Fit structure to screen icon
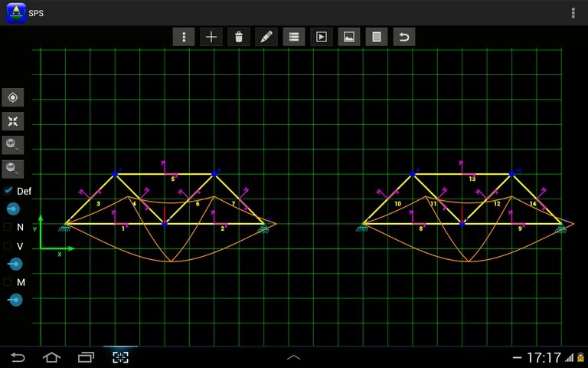Screen dimensions: 588x368 pos(13,121)
